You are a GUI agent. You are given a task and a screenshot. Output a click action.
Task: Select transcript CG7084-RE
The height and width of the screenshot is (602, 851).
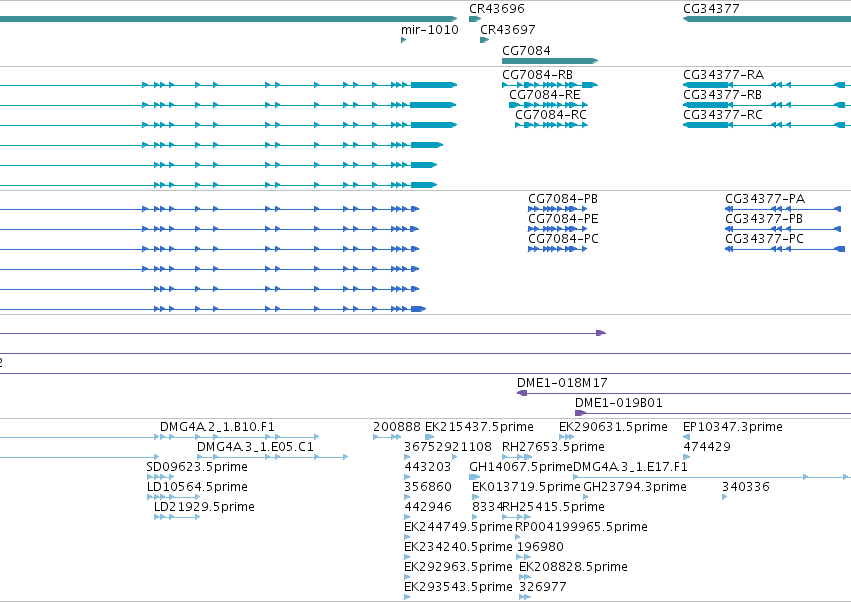coord(544,95)
